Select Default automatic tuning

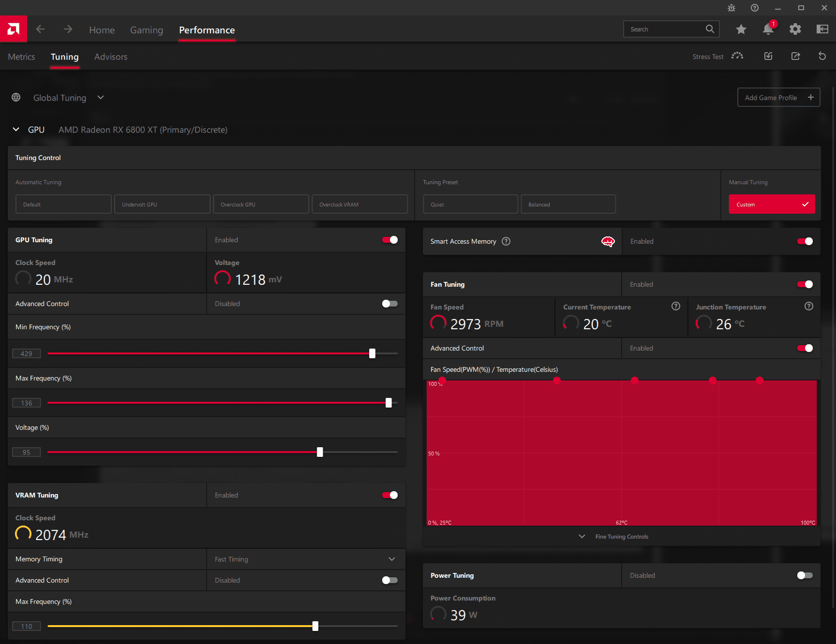64,204
